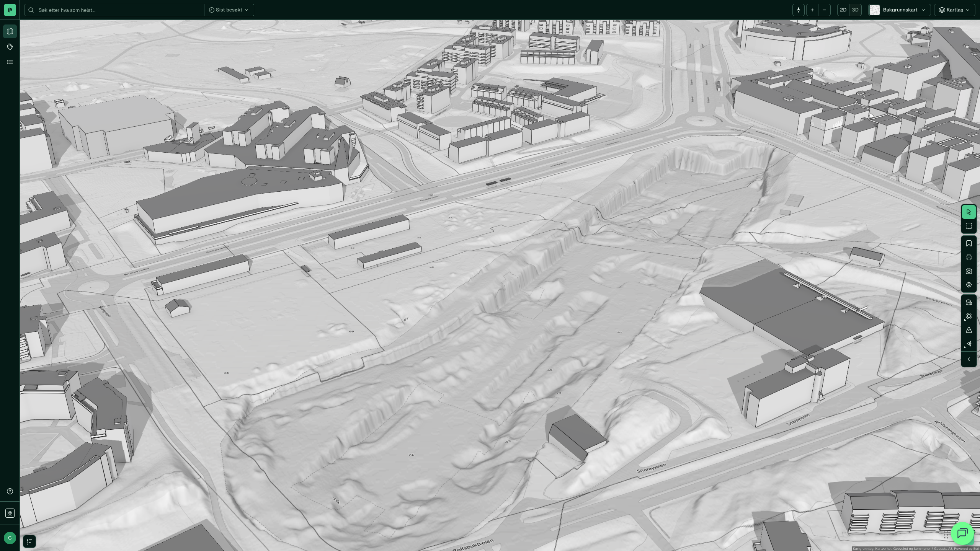Open the Kartlag layers dropdown
The width and height of the screenshot is (980, 551).
pos(955,10)
